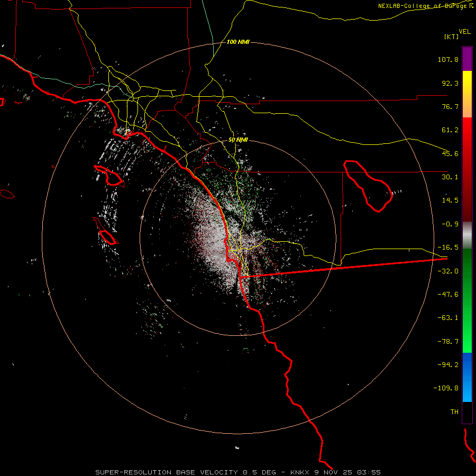476x476 pixels.
Task: Click the 76.7 legend value
Action: click(450, 106)
